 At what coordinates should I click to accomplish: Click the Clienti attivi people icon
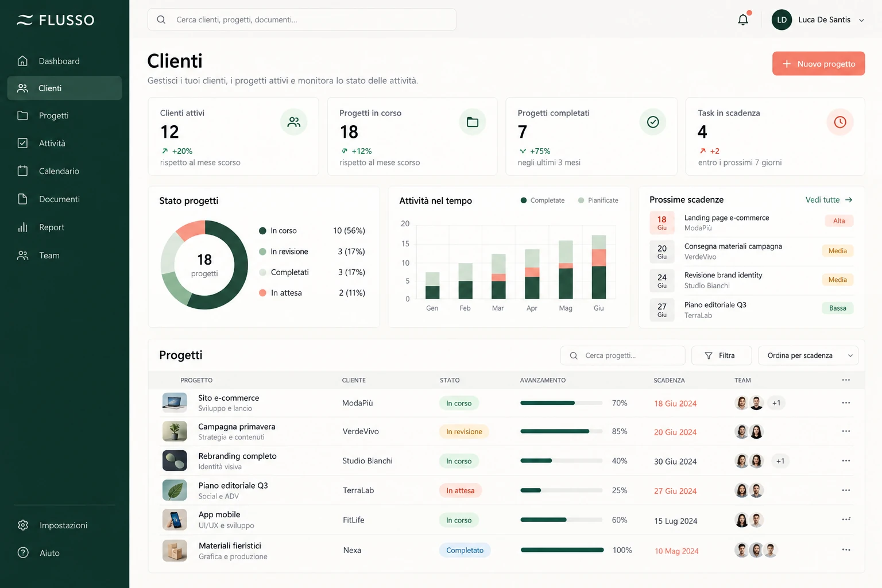coord(294,122)
